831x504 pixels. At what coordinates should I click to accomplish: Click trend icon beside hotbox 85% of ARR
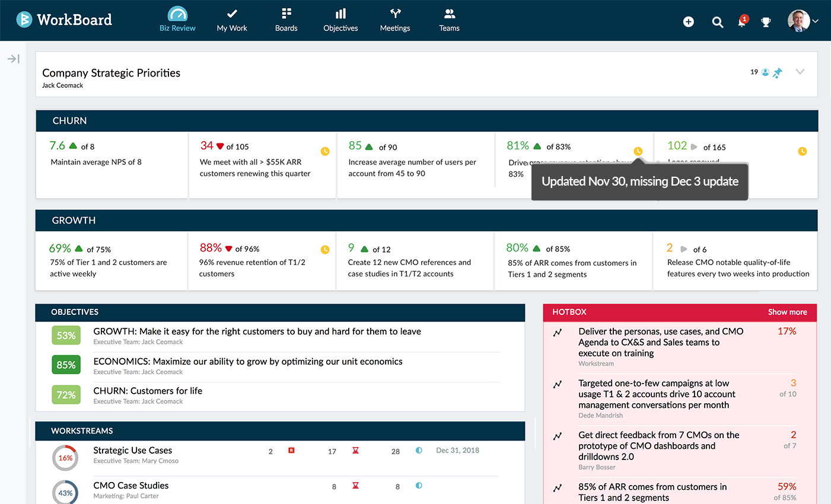(x=558, y=488)
